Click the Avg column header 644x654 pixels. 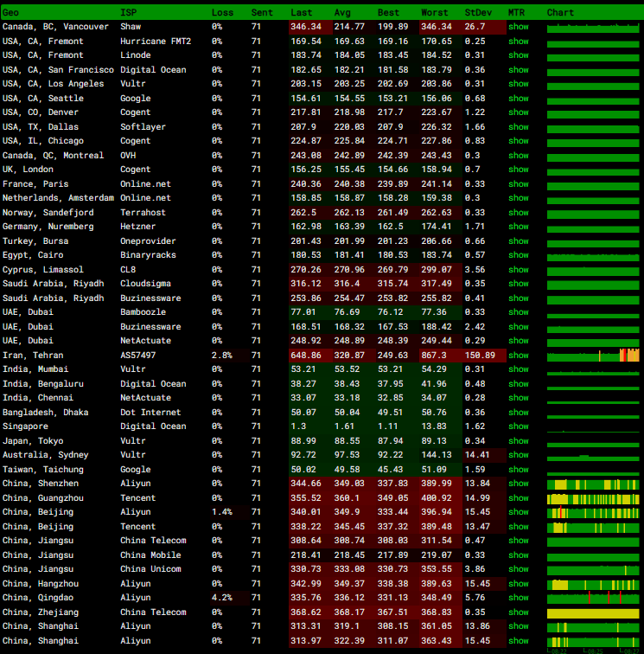pos(342,12)
